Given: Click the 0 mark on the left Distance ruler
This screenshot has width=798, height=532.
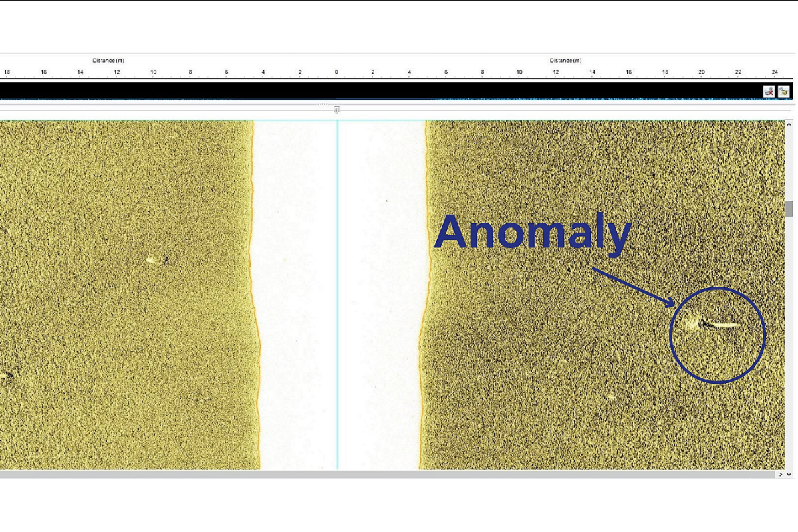Looking at the screenshot, I should click(336, 72).
